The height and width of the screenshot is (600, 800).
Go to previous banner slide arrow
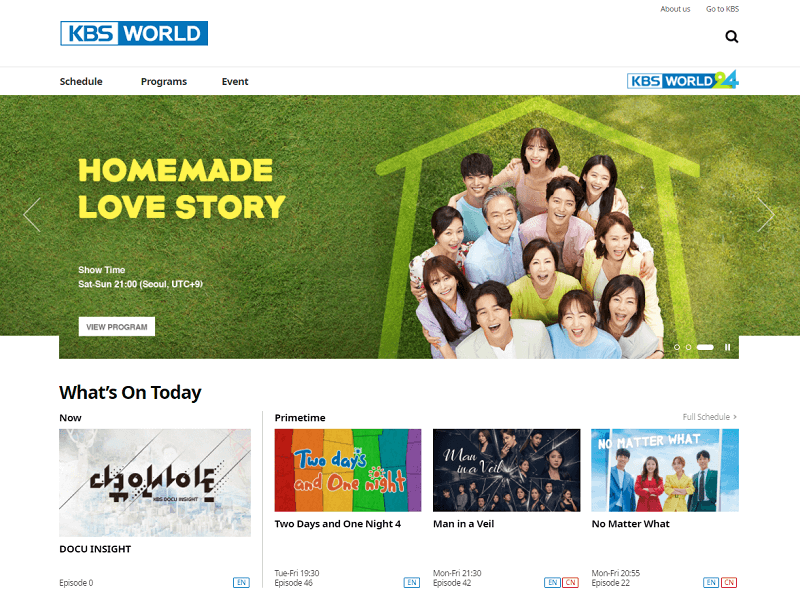click(32, 215)
